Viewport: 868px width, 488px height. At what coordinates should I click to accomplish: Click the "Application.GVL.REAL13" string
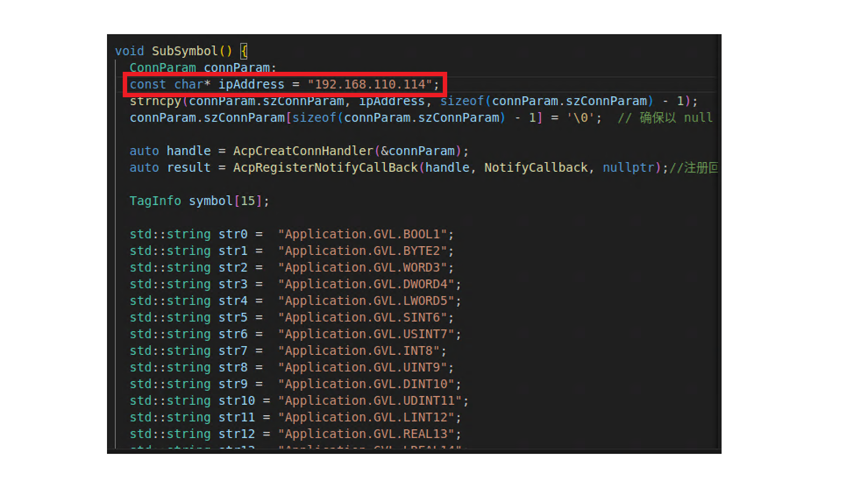pyautogui.click(x=366, y=434)
